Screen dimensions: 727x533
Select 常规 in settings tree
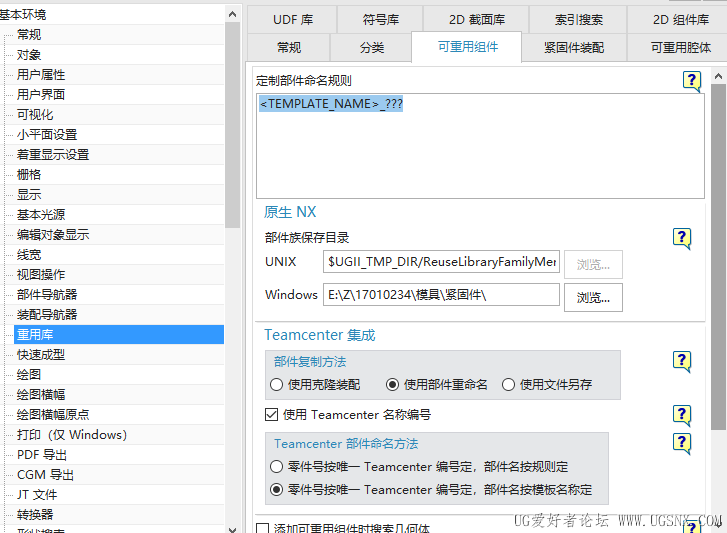[29, 35]
